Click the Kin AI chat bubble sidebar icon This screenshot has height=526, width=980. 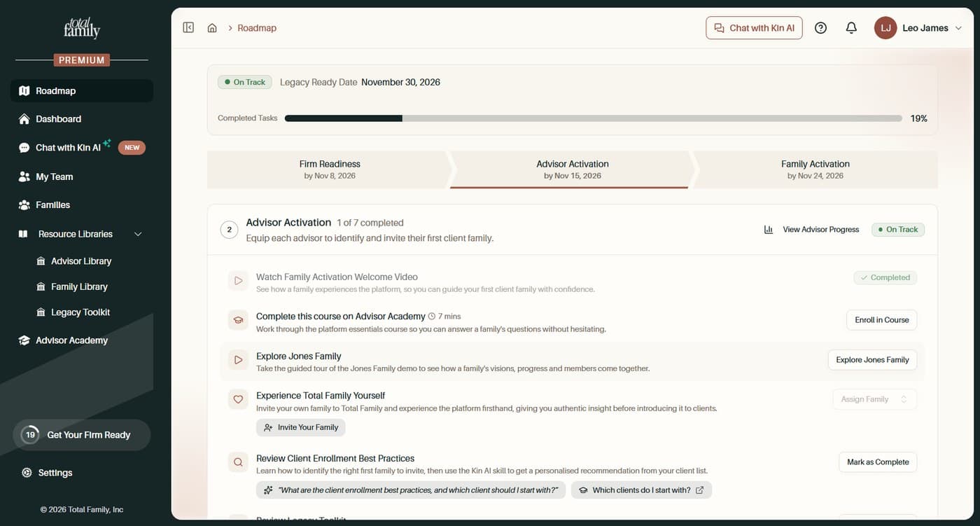point(24,148)
